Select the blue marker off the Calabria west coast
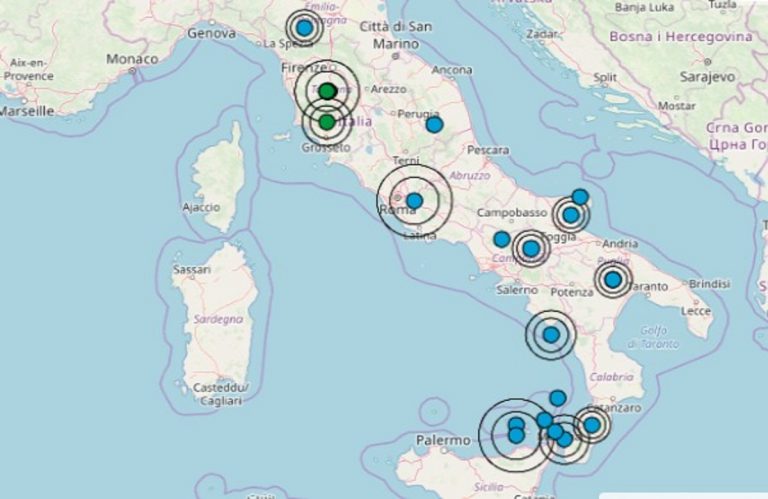 [552, 335]
